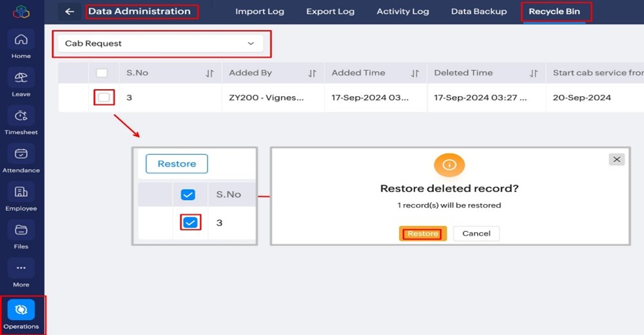Click the orange Restore confirm button
Screen dimensions: 644x335
pyautogui.click(x=423, y=234)
